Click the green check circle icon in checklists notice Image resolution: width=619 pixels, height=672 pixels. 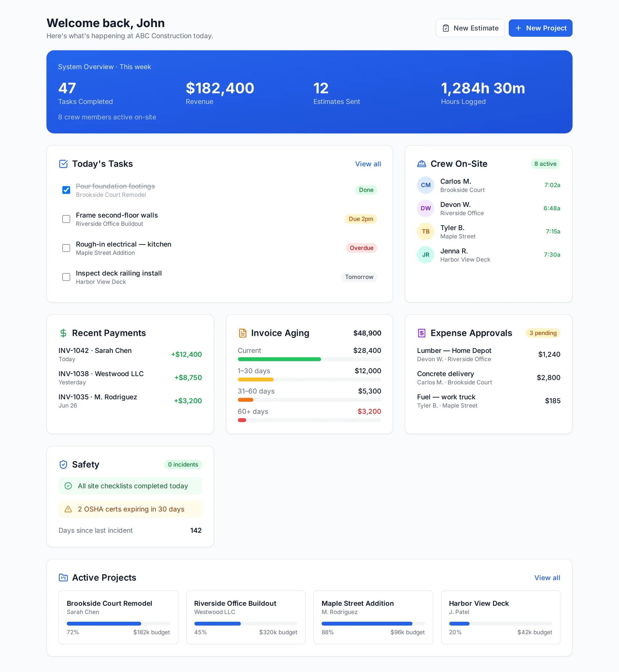pos(68,486)
